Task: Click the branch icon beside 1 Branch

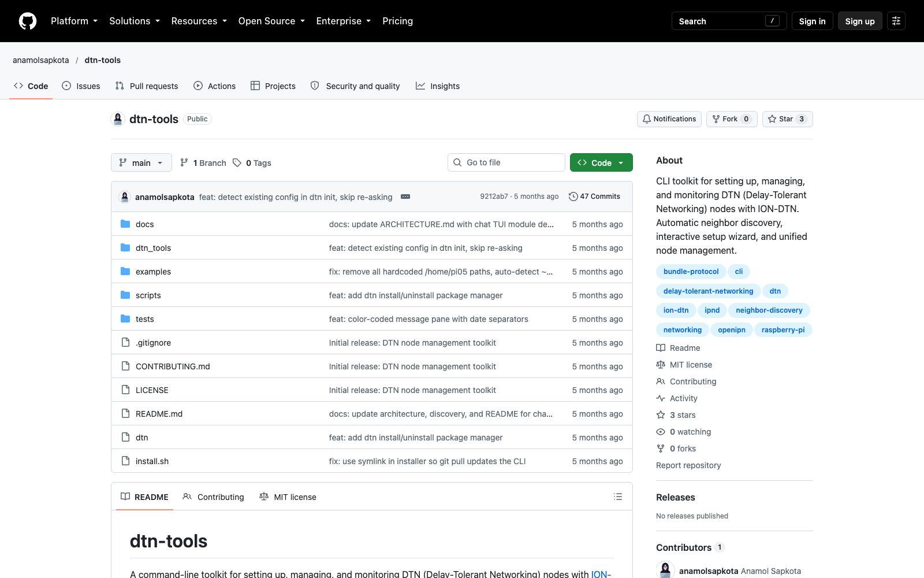Action: click(184, 162)
